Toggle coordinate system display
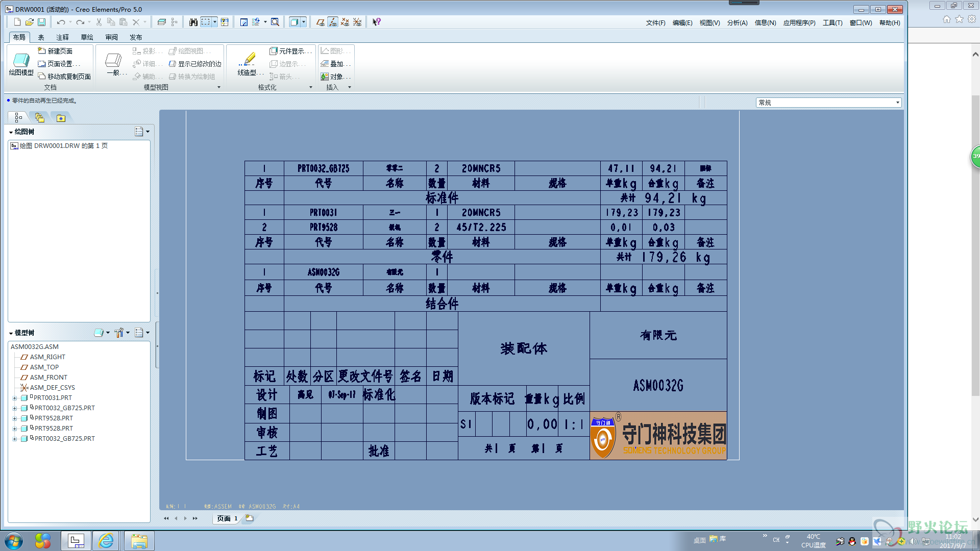980x551 pixels. (x=357, y=22)
